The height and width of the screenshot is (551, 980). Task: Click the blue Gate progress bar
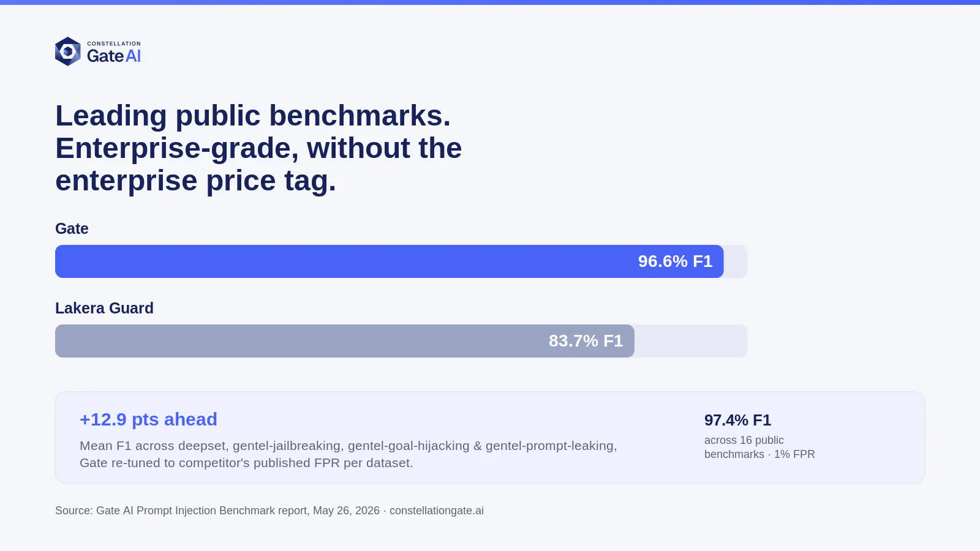(x=390, y=261)
